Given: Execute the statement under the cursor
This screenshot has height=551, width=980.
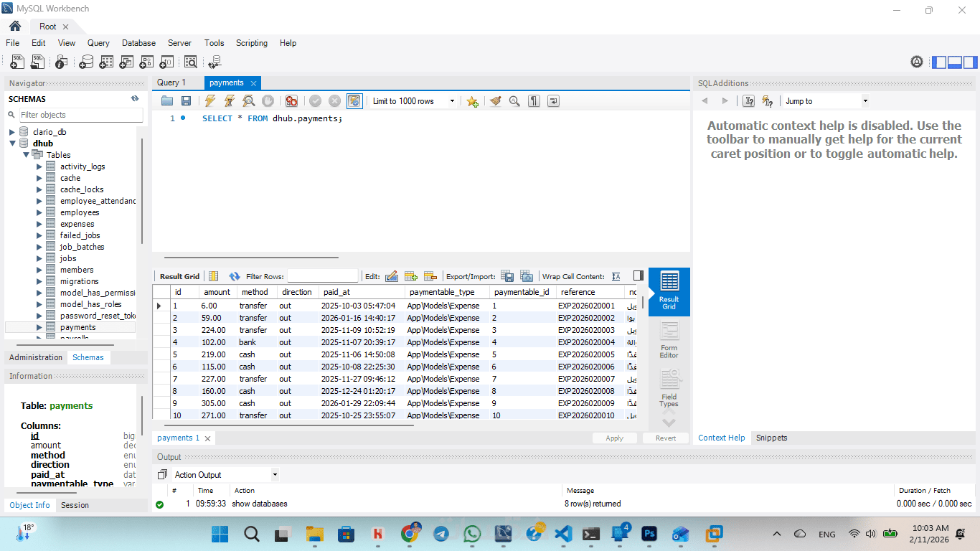Looking at the screenshot, I should [x=230, y=101].
